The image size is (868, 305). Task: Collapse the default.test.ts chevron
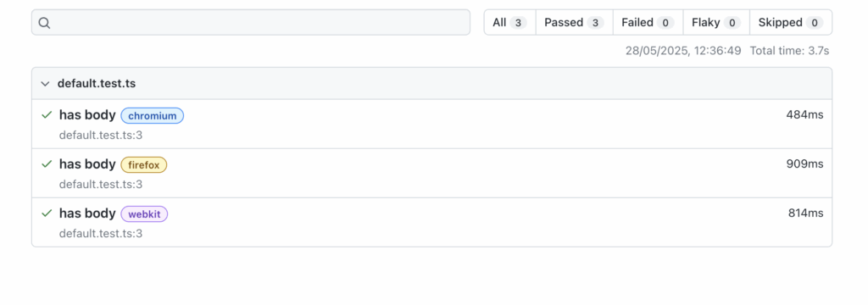(x=46, y=84)
